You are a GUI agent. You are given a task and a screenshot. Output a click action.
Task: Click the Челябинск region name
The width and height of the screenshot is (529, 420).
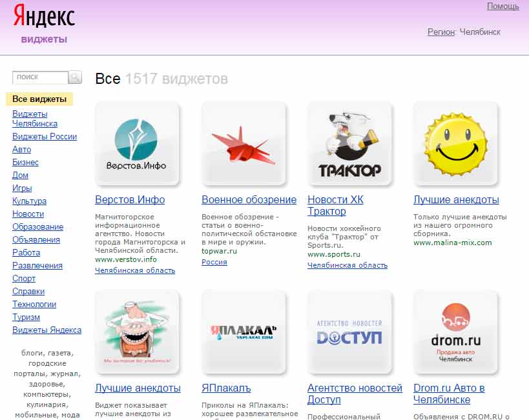pos(480,32)
